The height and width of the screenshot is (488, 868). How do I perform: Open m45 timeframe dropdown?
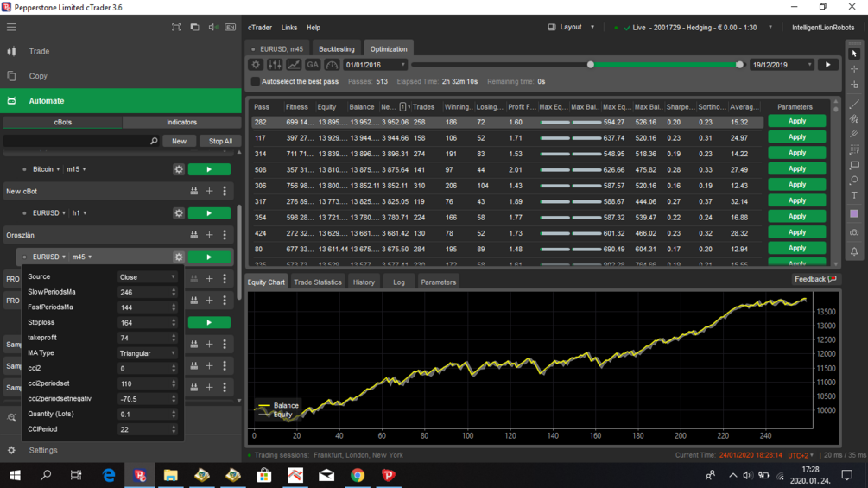[x=82, y=257]
